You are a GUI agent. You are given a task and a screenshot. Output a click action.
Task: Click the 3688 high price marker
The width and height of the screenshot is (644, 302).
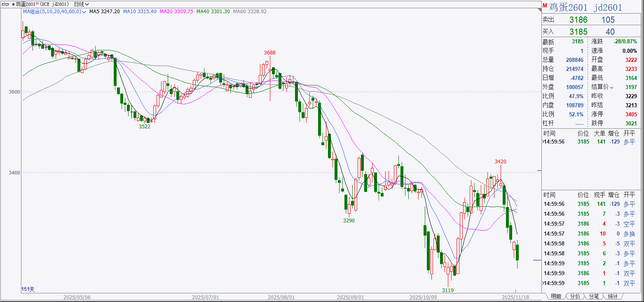coord(270,52)
